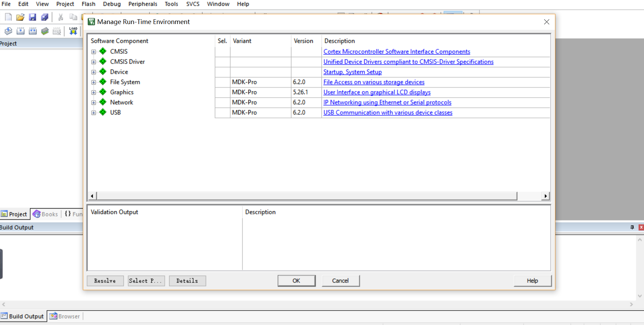Click the Save All icon
The image size is (644, 325).
tap(45, 17)
